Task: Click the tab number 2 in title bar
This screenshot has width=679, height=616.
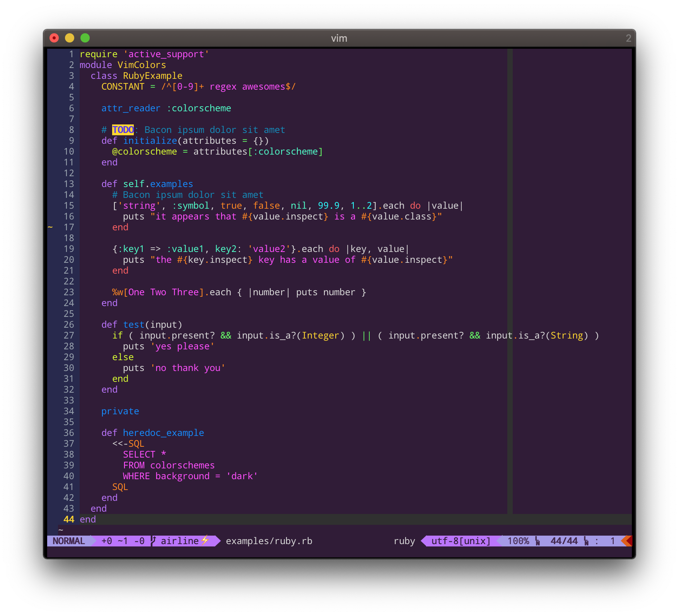Action: tap(628, 38)
